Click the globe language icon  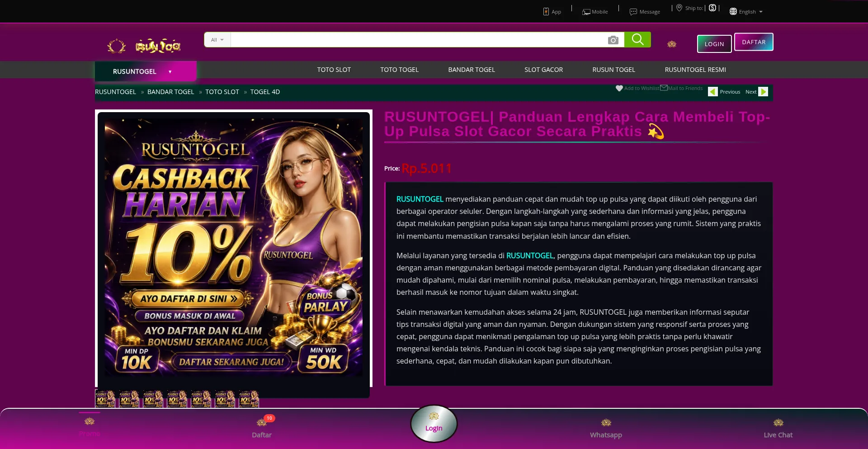733,12
